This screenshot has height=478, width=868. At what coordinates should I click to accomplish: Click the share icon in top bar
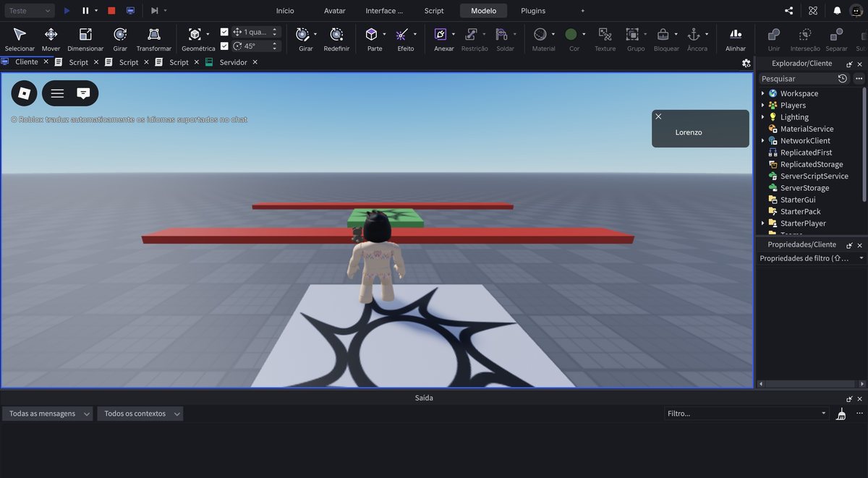pos(788,11)
